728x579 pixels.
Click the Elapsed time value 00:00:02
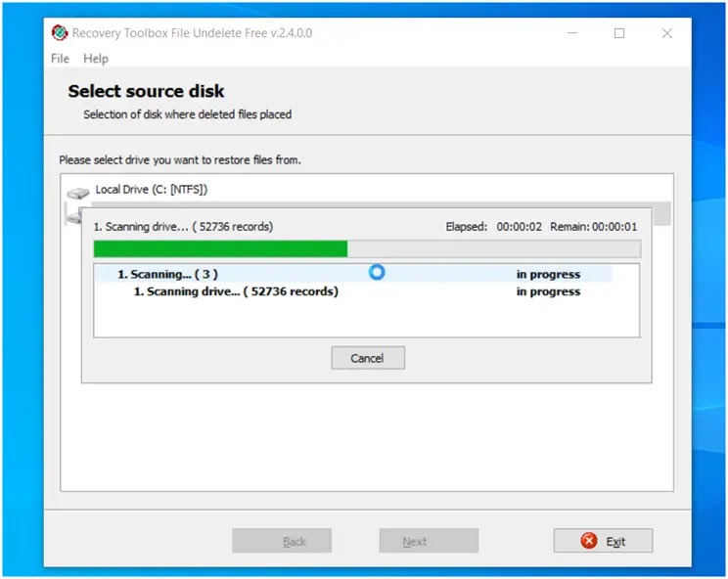tap(519, 226)
